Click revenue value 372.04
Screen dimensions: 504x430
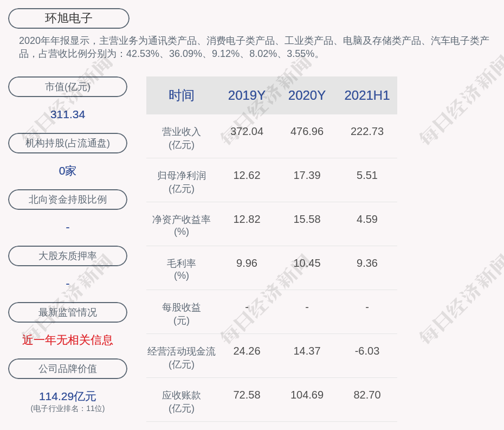pyautogui.click(x=247, y=131)
